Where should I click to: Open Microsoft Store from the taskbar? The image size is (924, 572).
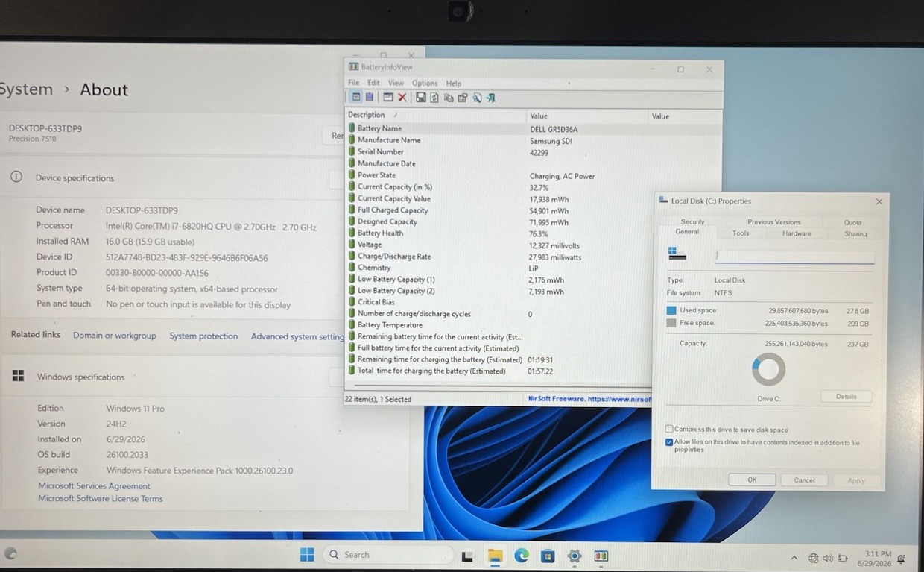548,555
